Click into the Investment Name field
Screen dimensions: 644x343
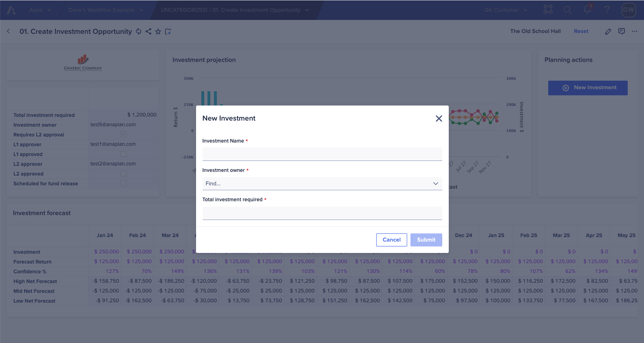[x=322, y=154]
